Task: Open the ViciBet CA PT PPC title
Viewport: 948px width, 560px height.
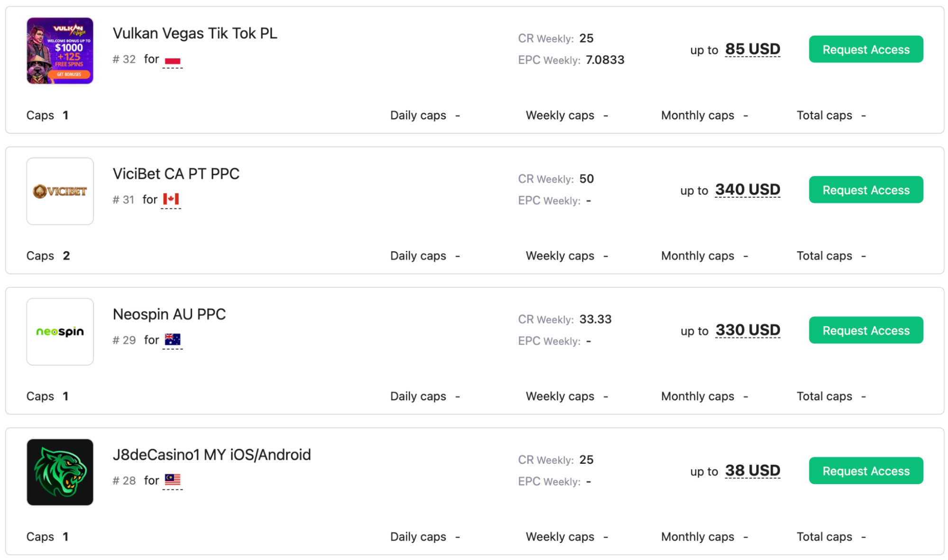Action: tap(176, 174)
